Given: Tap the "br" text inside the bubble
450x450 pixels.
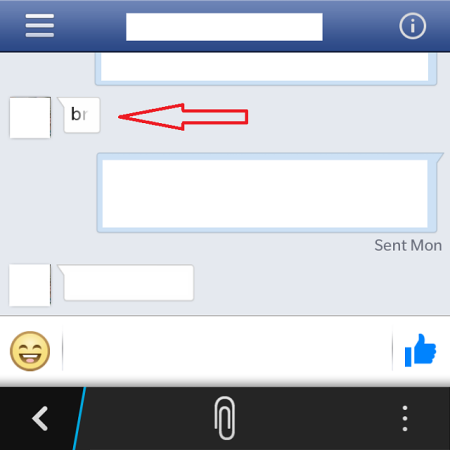Looking at the screenshot, I should tap(79, 114).
